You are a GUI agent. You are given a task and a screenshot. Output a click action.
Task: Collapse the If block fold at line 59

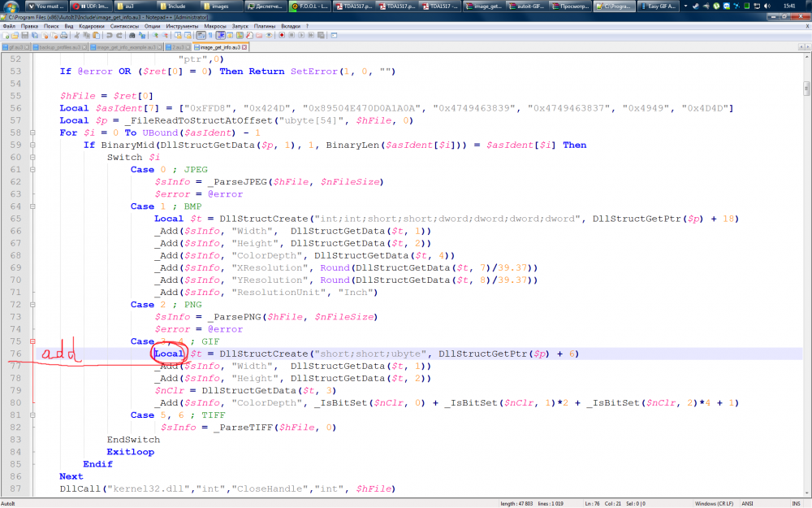[x=32, y=145]
